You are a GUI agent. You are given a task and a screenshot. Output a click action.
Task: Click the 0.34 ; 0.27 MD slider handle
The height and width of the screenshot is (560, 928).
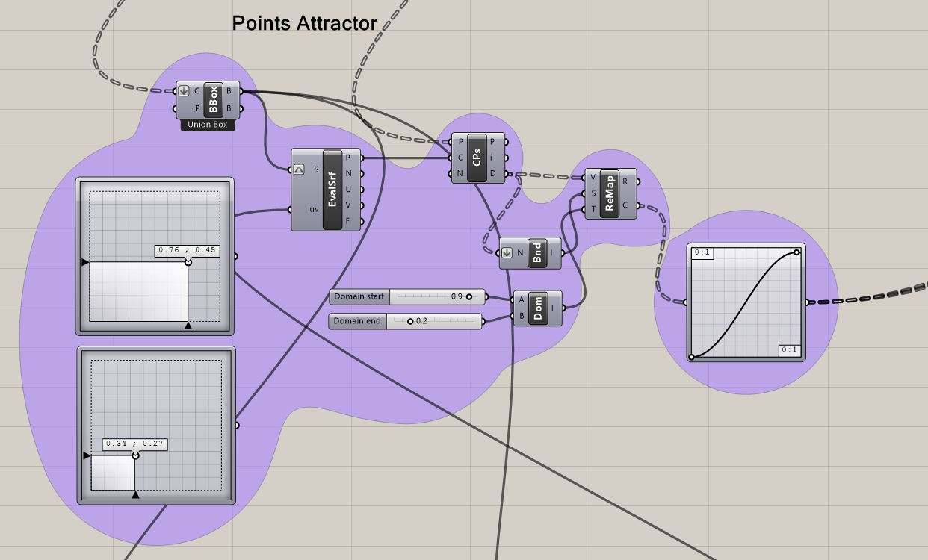135,455
